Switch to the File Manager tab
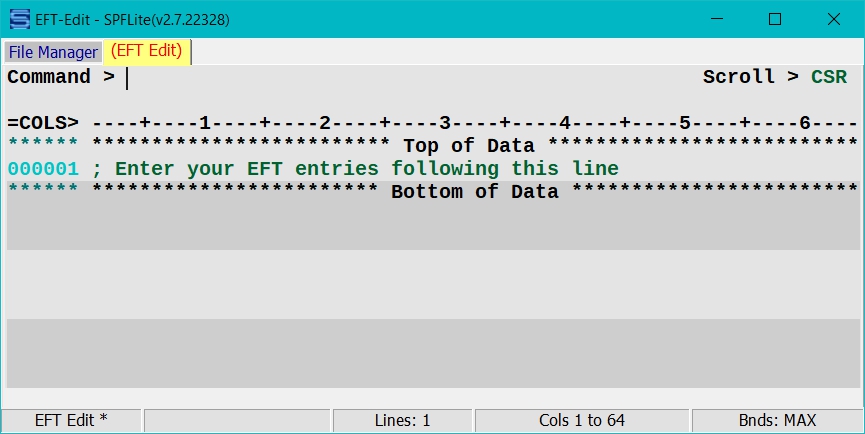The height and width of the screenshot is (434, 865). (53, 52)
